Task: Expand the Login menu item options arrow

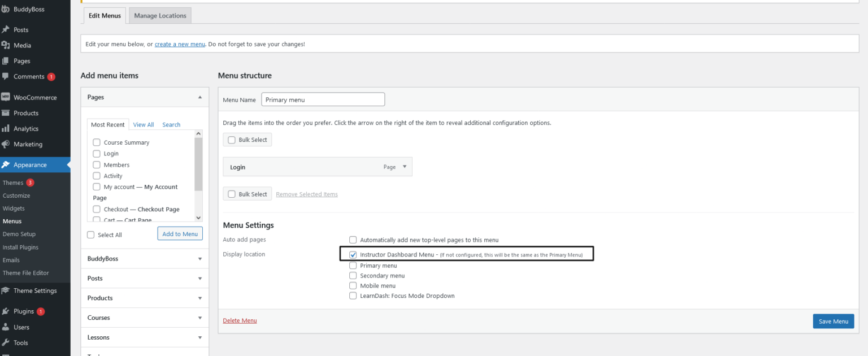Action: pyautogui.click(x=404, y=167)
